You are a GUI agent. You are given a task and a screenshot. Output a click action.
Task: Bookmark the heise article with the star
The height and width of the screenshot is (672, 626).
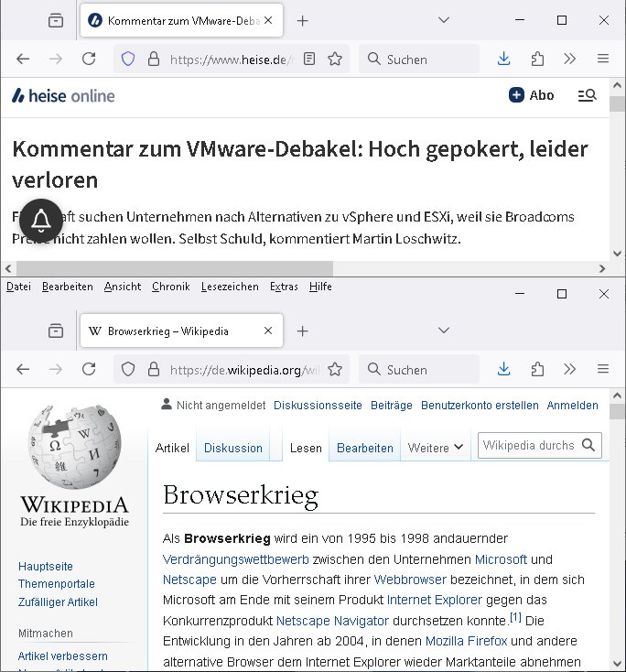coord(335,59)
